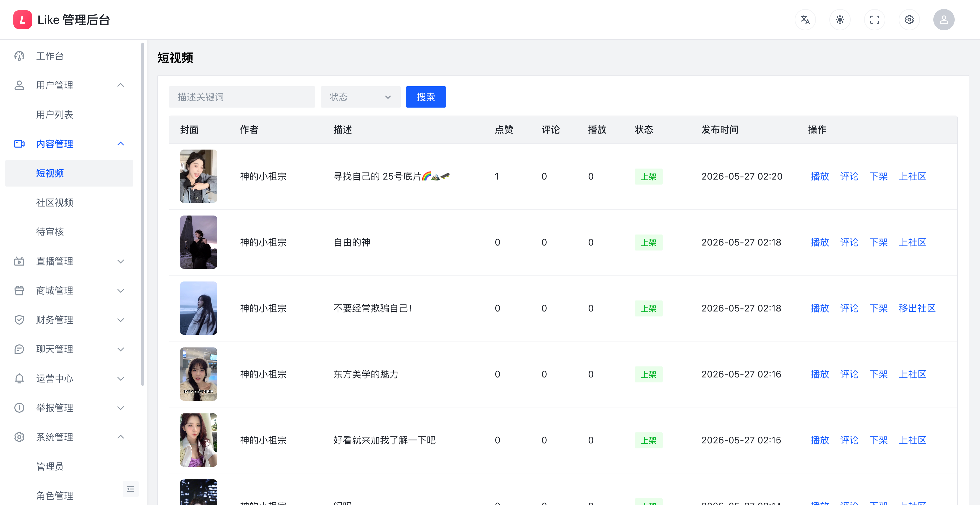Open cover thumbnail of 东方美学的魅力
Screen dimensions: 980x505
click(x=199, y=374)
